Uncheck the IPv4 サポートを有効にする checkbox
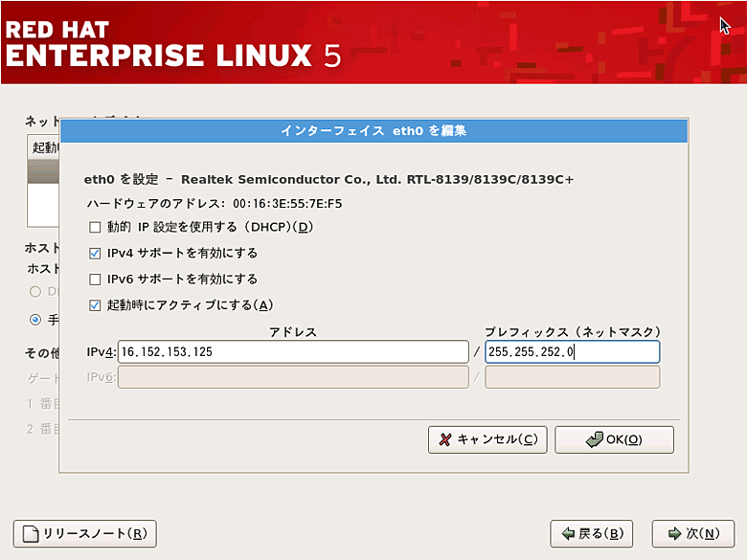 click(95, 254)
